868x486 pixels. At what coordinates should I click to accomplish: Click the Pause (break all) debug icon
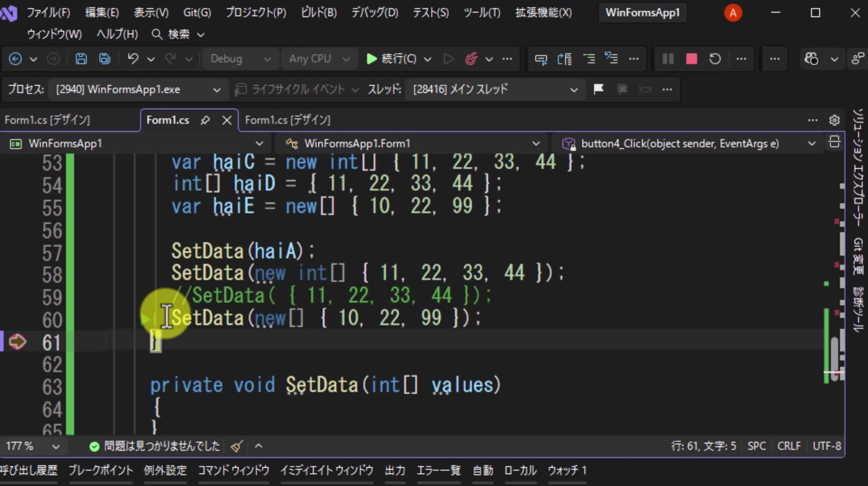[668, 59]
